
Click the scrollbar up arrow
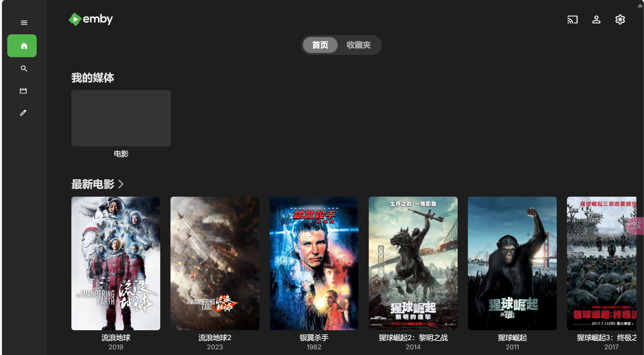[x=640, y=5]
